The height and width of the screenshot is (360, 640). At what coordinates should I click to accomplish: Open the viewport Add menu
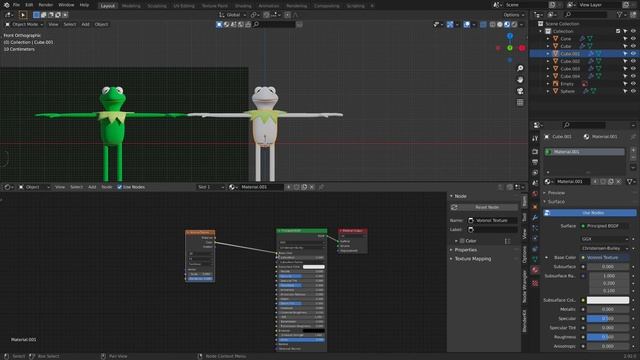(85, 24)
